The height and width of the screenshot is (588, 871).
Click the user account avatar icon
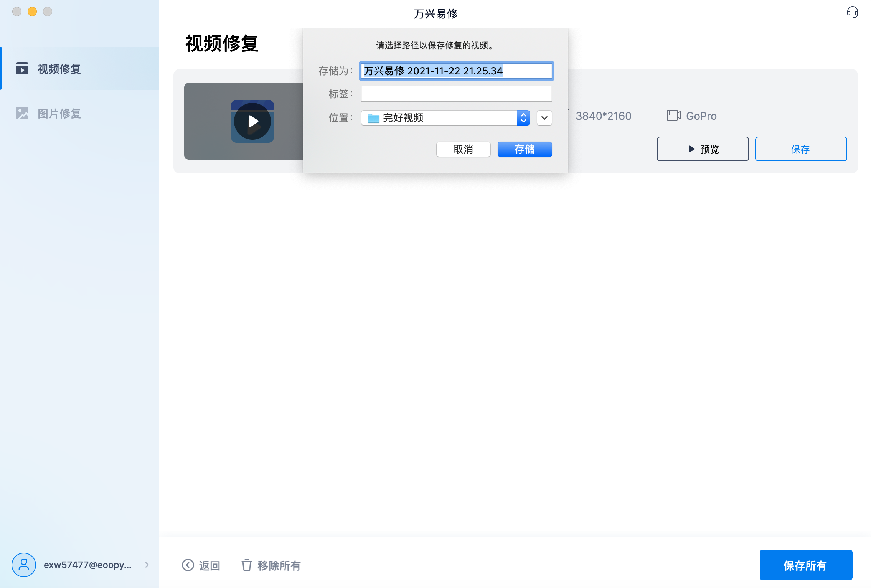tap(24, 565)
